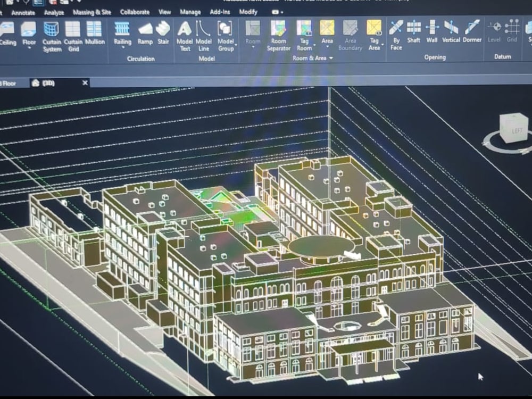
Task: Open the Room tool dropdown arrow
Action: click(x=253, y=47)
